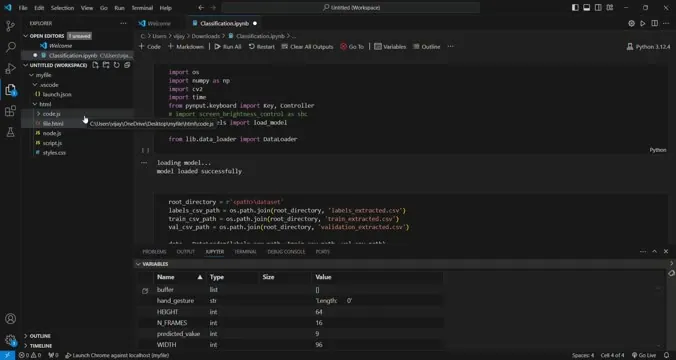
Task: Collapse the .vscode folder
Action: pyautogui.click(x=35, y=85)
